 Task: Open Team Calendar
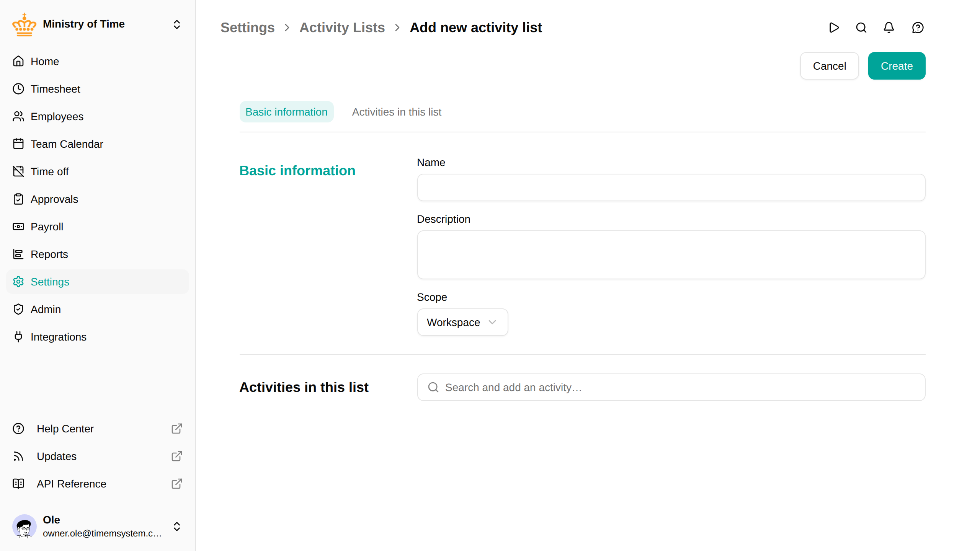(98, 144)
